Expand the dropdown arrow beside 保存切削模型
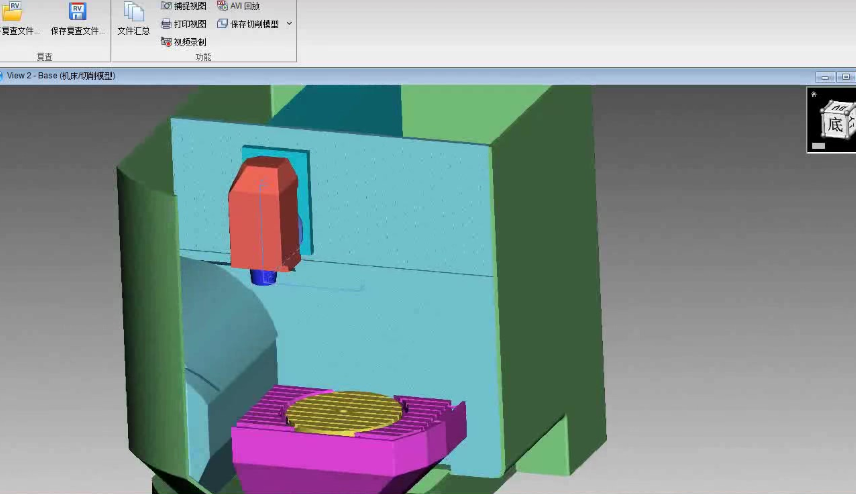856x494 pixels. pyautogui.click(x=290, y=24)
